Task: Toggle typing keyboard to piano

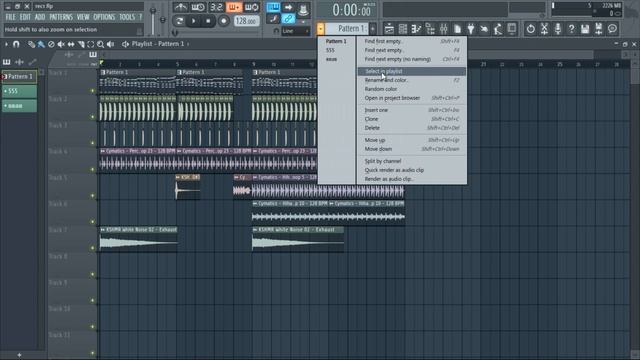Action: pos(273,7)
